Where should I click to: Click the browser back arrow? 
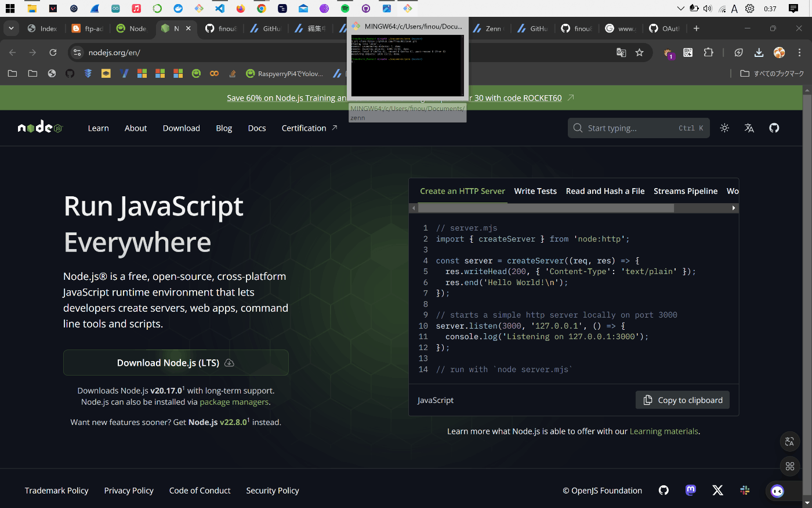(x=13, y=52)
